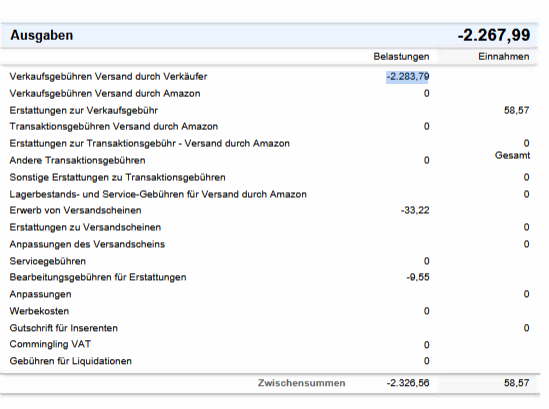The width and height of the screenshot is (549, 409).
Task: Select highlighted value -2.283,79
Action: [408, 76]
